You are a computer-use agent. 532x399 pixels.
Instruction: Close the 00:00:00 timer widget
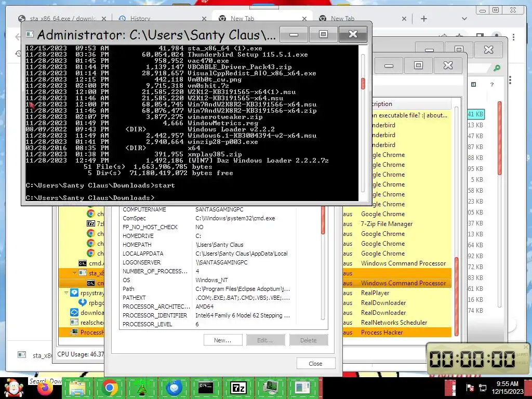526,347
